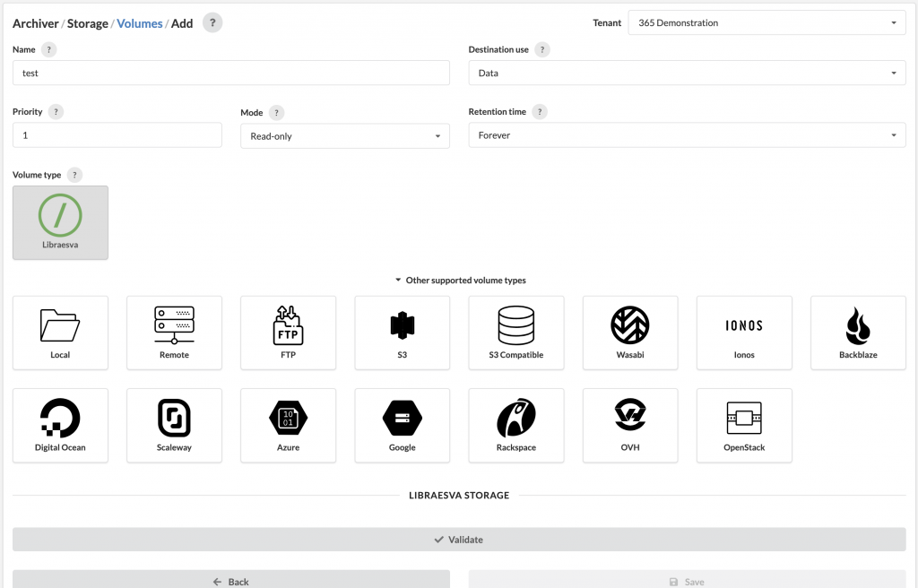Pick the OVH volume type

[630, 426]
